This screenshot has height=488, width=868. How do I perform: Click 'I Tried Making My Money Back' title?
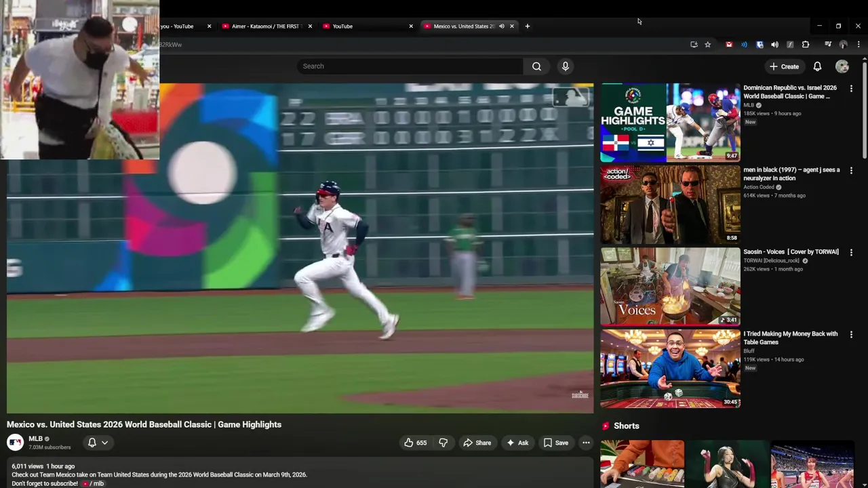(790, 338)
